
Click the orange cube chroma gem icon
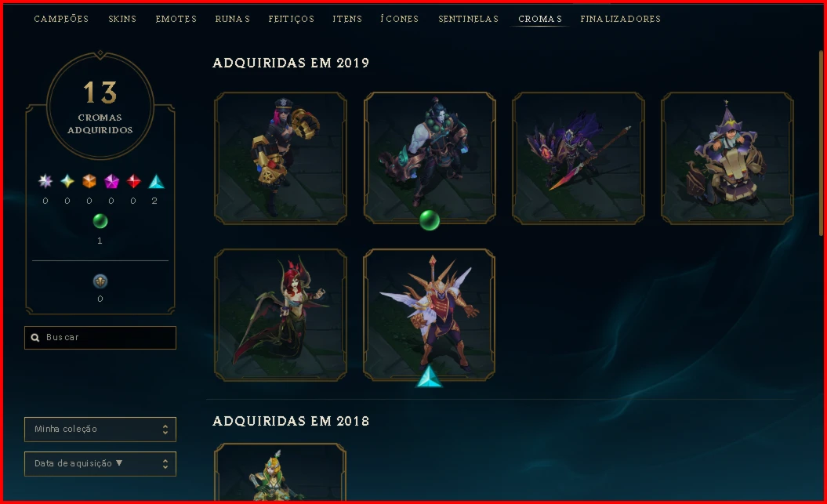click(x=89, y=181)
